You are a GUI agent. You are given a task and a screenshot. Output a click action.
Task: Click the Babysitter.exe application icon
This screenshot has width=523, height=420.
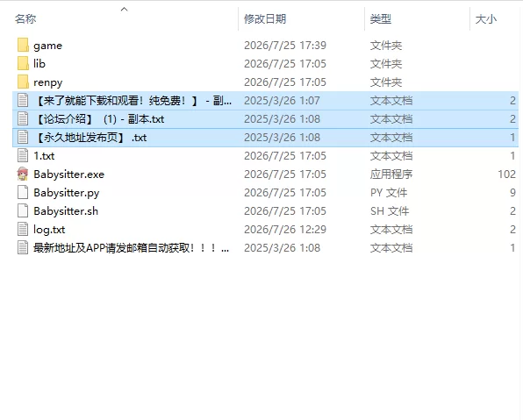pos(23,174)
